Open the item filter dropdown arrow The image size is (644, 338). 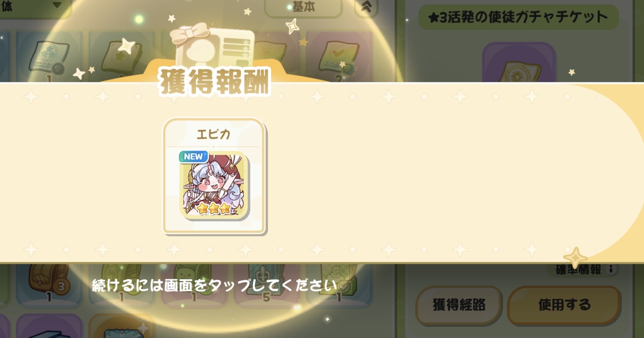pyautogui.click(x=57, y=5)
